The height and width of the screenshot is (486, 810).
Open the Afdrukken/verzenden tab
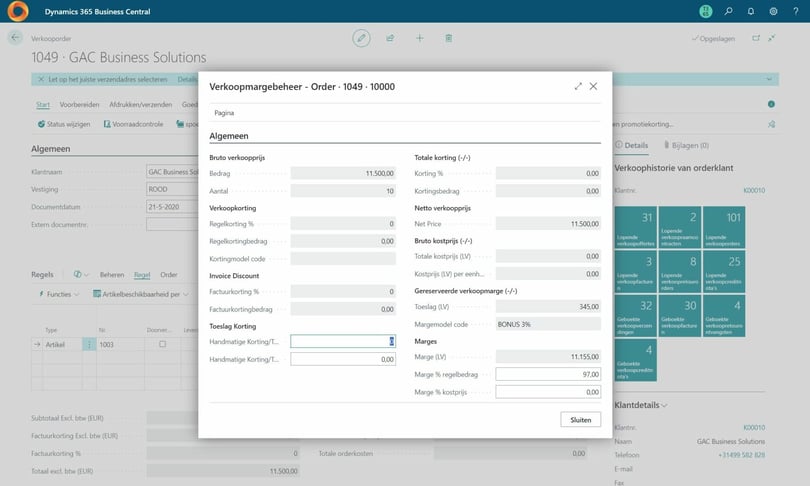click(x=141, y=104)
